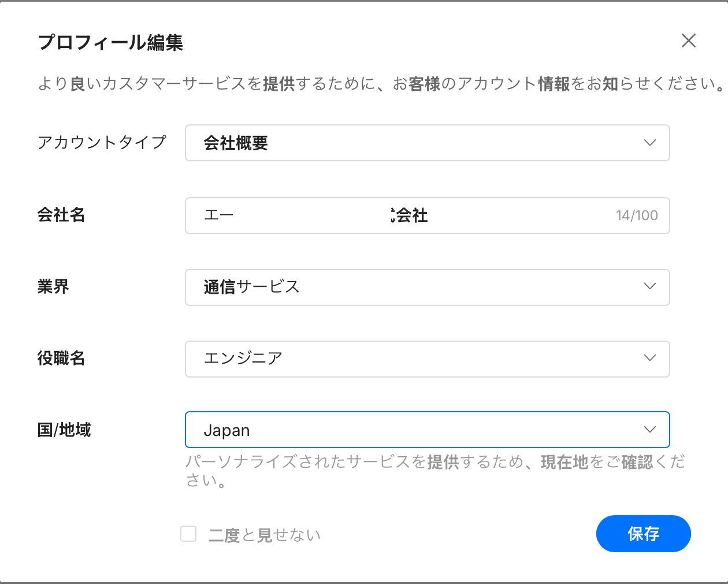
Task: Open the アカウントタイプ dropdown showing 会社概要
Action: [x=427, y=143]
